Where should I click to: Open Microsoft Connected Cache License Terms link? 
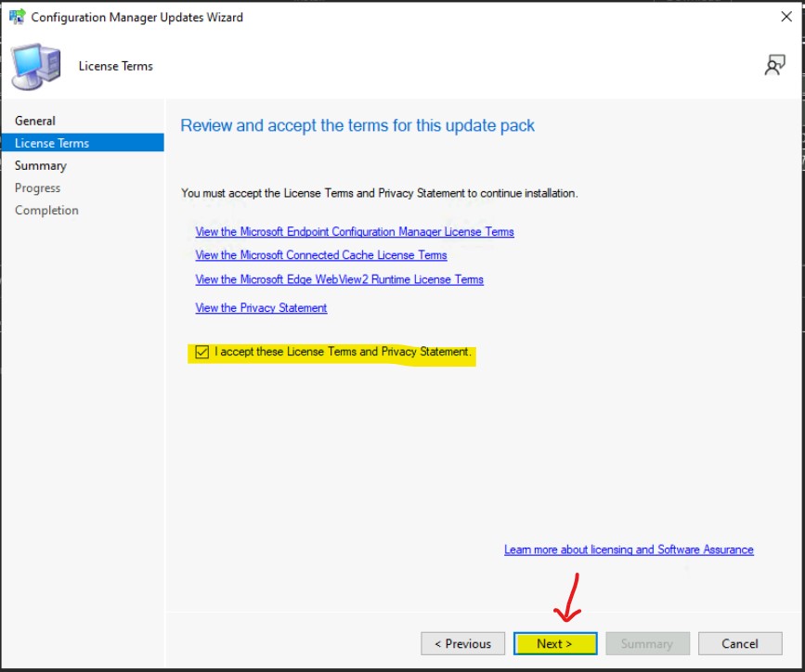coord(321,255)
